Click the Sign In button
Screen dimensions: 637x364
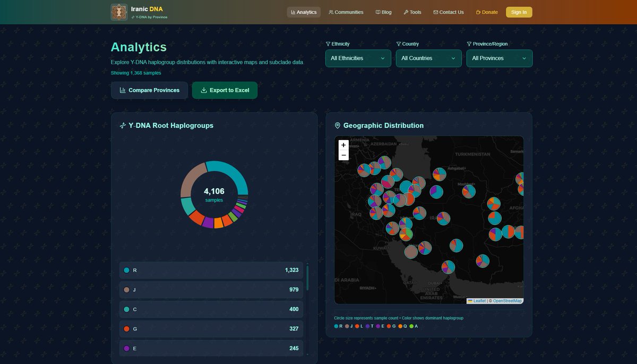click(519, 12)
